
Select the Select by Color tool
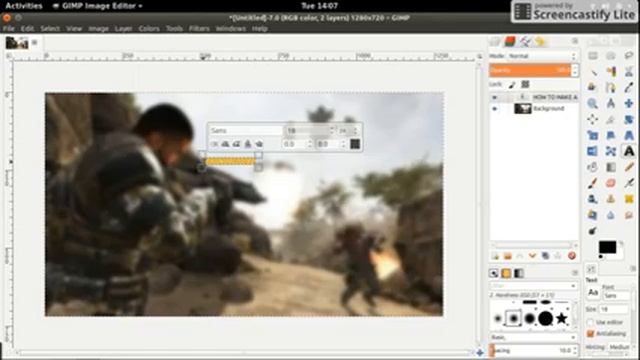611,72
